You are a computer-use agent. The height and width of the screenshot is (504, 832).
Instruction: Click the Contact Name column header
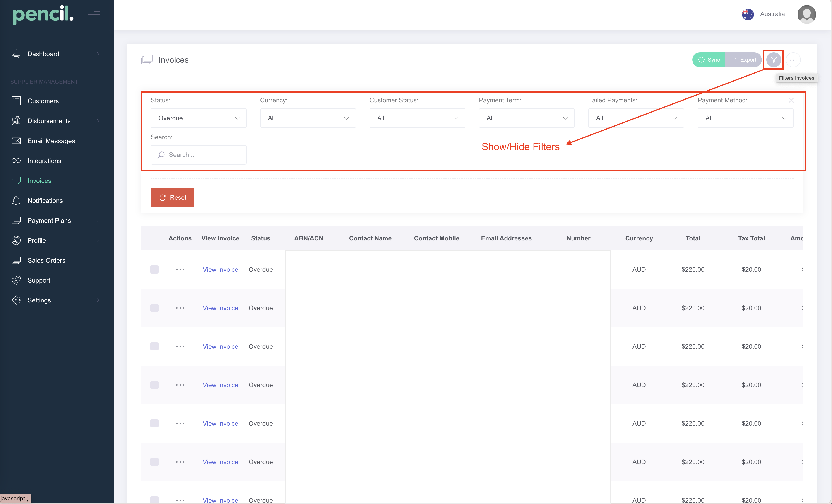point(370,238)
